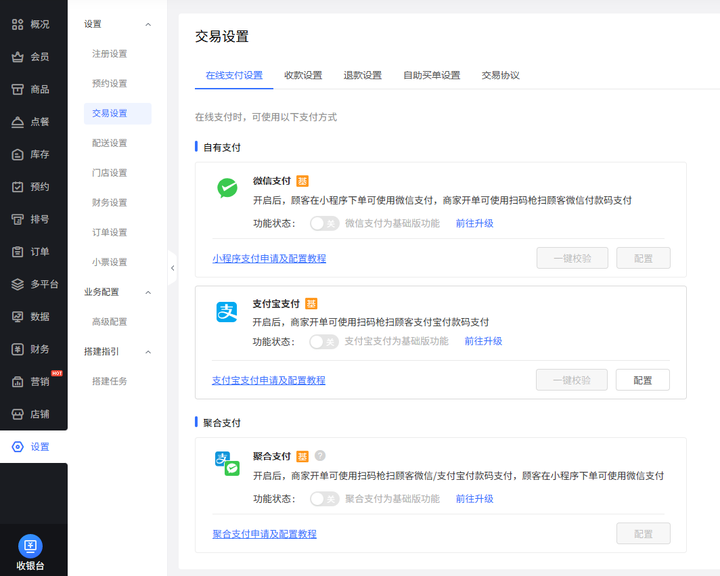
Task: Select the 财务 finance icon
Action: (x=17, y=350)
